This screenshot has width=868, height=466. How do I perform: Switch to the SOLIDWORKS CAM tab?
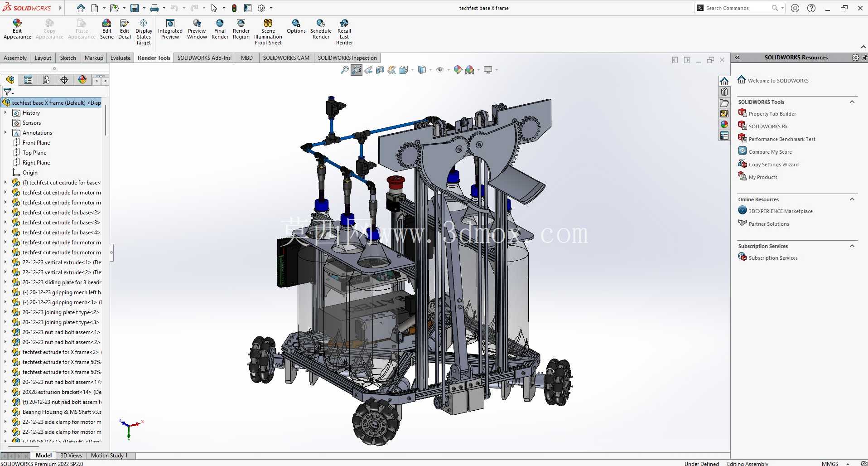click(x=286, y=58)
